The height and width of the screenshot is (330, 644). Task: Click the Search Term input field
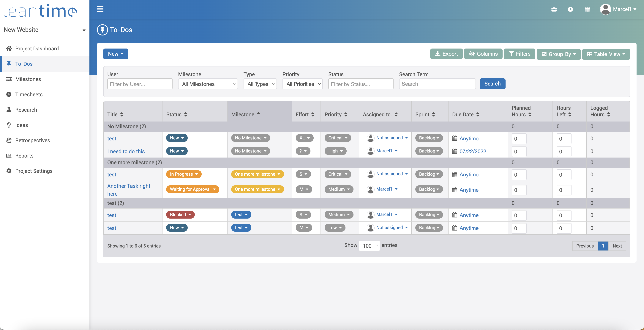coord(437,84)
